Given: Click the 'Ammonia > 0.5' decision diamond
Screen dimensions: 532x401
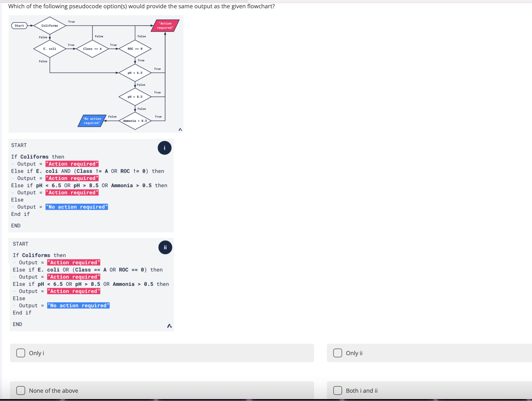Looking at the screenshot, I should (135, 121).
